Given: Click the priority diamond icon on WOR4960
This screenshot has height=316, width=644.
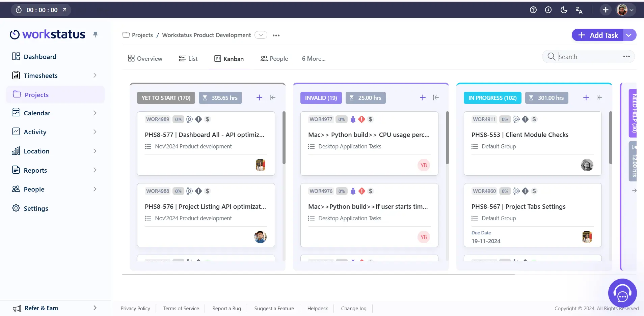Looking at the screenshot, I should pos(525,191).
